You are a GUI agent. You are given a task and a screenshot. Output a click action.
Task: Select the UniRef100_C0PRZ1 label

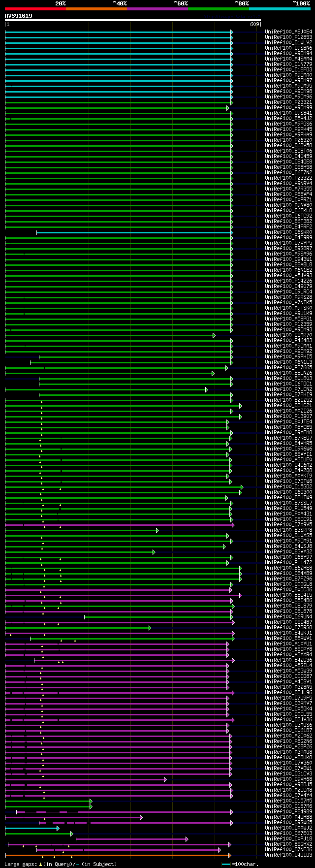coord(288,199)
